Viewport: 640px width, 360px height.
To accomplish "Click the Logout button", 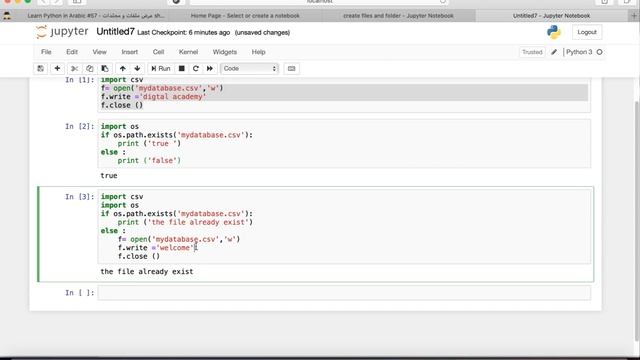I will tap(587, 32).
